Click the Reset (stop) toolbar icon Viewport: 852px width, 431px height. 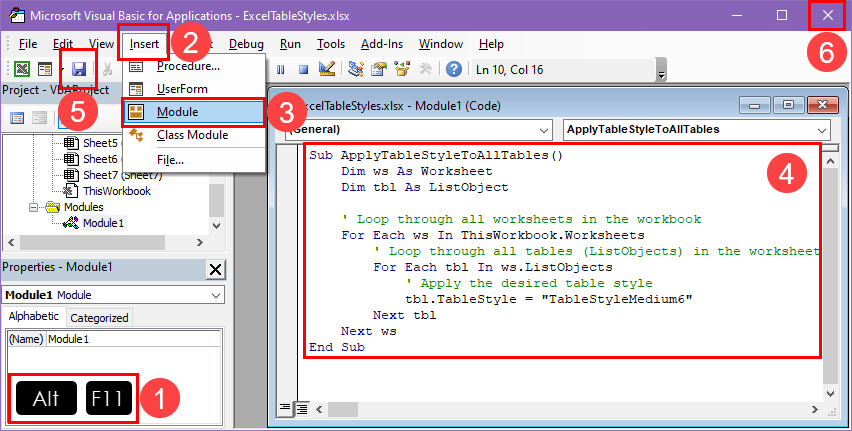pyautogui.click(x=303, y=69)
